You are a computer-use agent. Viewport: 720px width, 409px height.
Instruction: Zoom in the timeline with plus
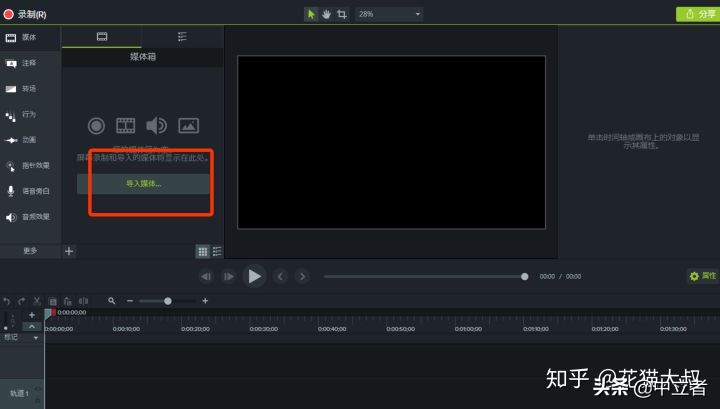[205, 301]
